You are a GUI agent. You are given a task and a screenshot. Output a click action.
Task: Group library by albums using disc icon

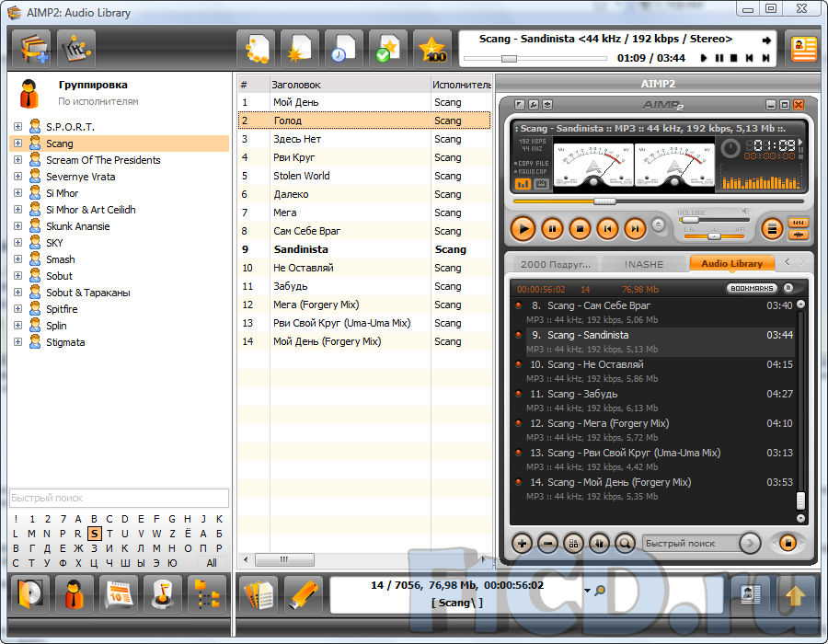point(30,594)
